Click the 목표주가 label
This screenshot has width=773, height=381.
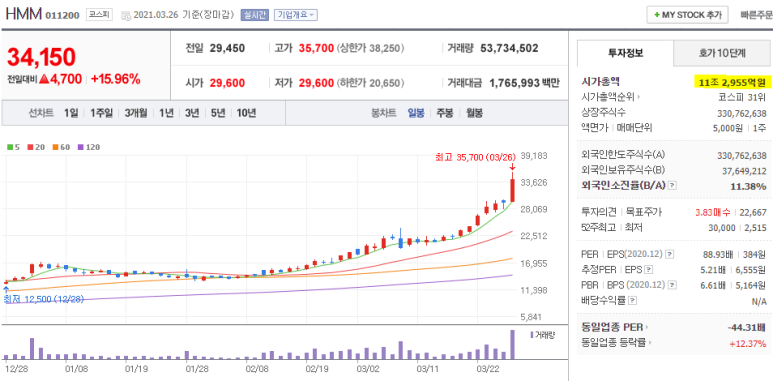pyautogui.click(x=643, y=212)
